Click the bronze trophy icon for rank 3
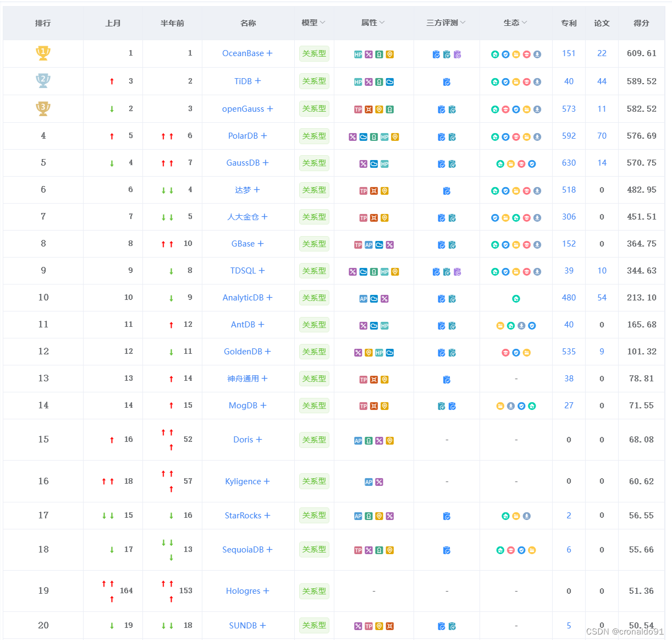 43,108
